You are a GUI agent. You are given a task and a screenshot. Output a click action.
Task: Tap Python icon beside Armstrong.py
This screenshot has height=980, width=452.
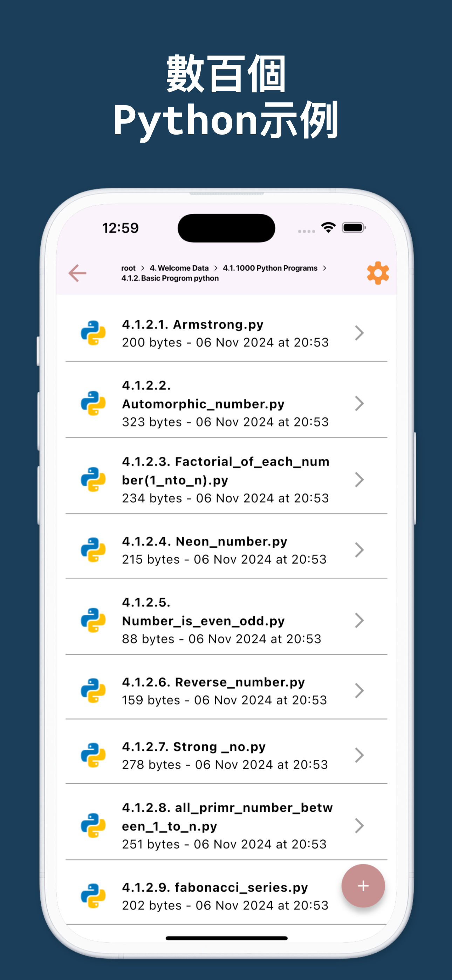click(93, 333)
